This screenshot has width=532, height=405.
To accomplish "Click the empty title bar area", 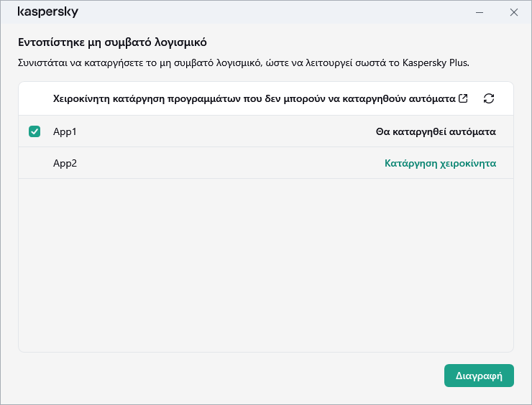I will 273,12.
